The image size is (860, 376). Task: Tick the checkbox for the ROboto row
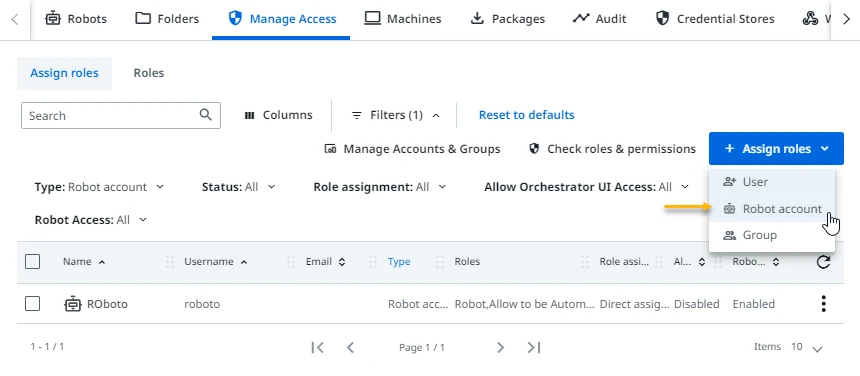tap(32, 304)
